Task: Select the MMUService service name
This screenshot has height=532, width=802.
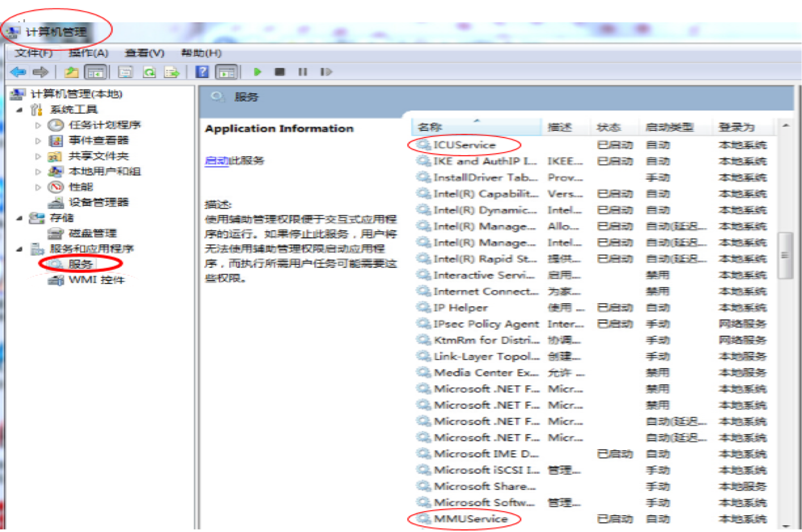Action: tap(471, 518)
